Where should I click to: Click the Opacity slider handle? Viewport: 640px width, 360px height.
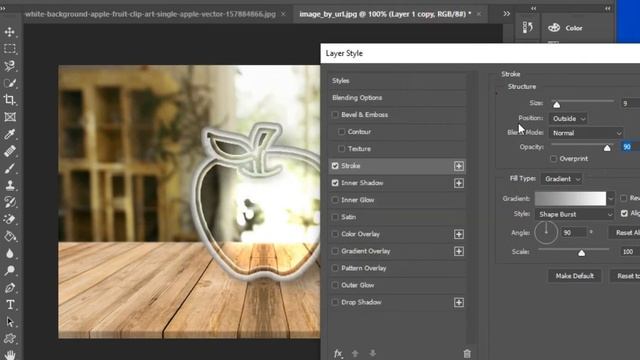tap(607, 148)
